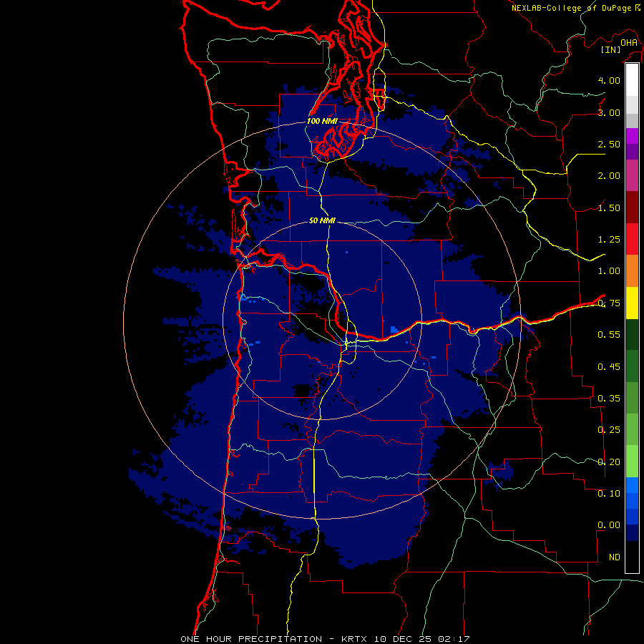Select the bright red legend swatch at 1.25
This screenshot has height=644, width=644.
click(632, 239)
